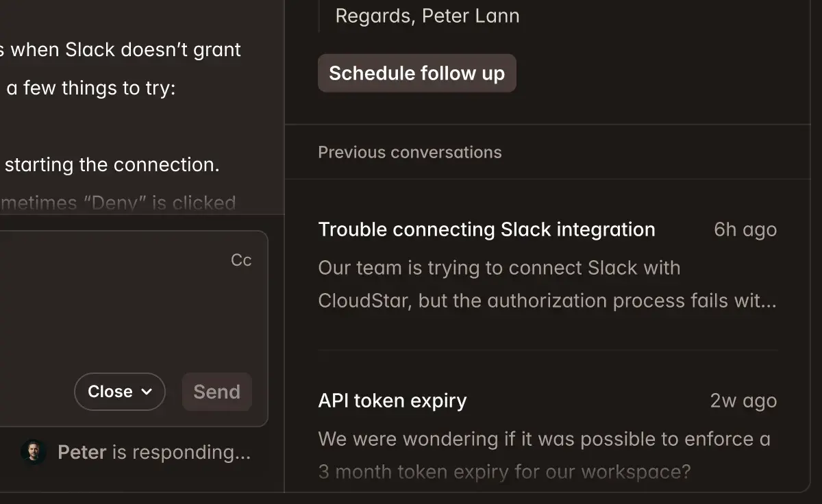Image resolution: width=822 pixels, height=504 pixels.
Task: Select the Previous conversations section header
Action: (410, 152)
